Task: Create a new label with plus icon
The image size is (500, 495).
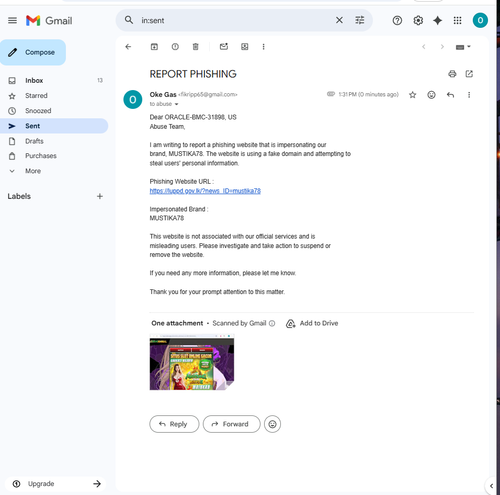Action: [x=100, y=196]
